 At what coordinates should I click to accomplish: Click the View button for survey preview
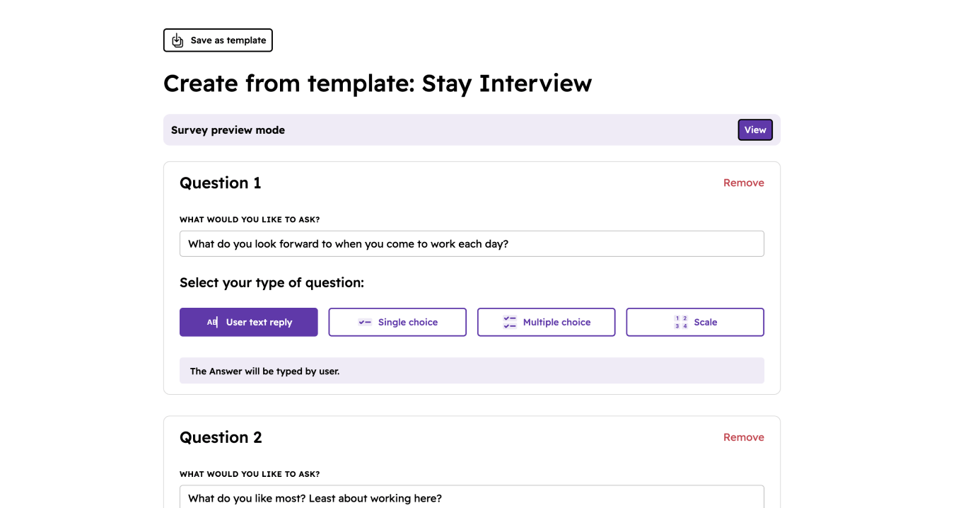[x=755, y=130]
